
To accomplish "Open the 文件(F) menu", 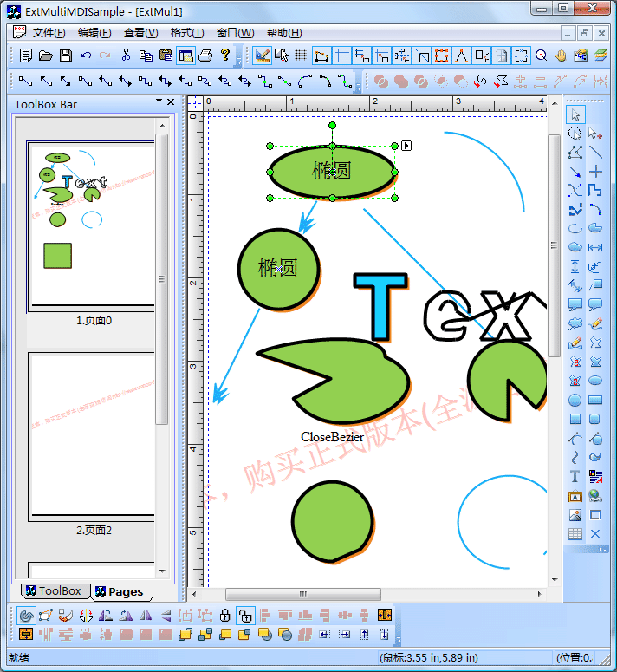I will point(49,33).
